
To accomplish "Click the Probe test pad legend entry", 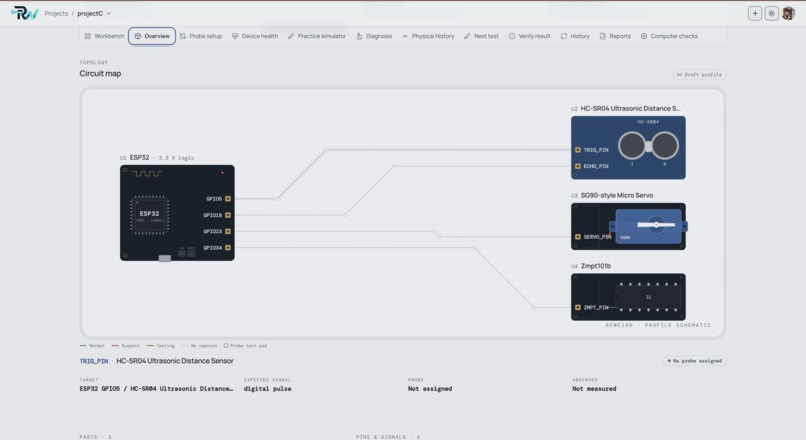I will tap(245, 345).
